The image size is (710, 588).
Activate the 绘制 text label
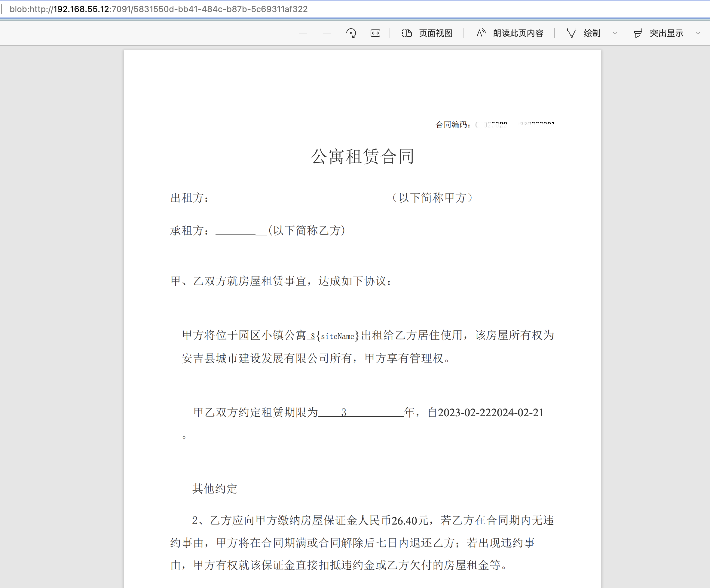592,33
